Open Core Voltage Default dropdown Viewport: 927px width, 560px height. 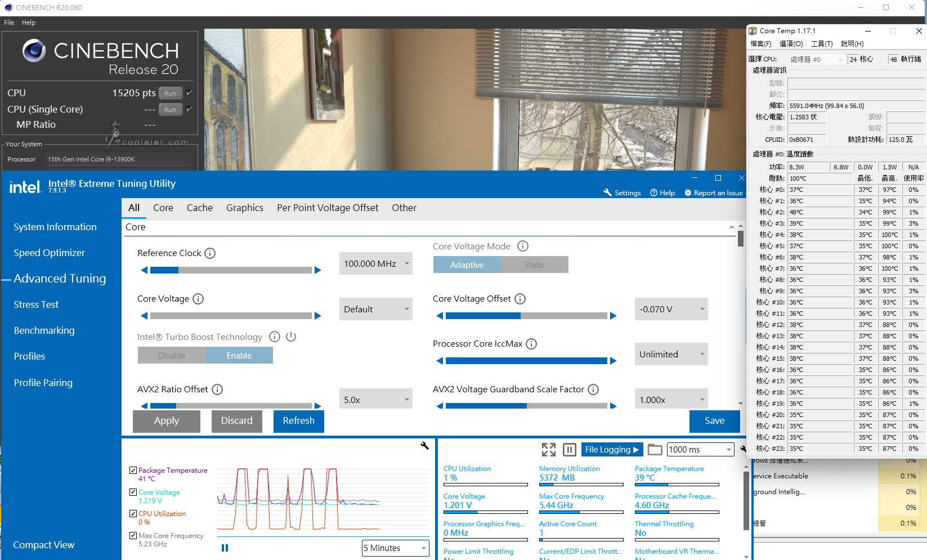coord(375,309)
